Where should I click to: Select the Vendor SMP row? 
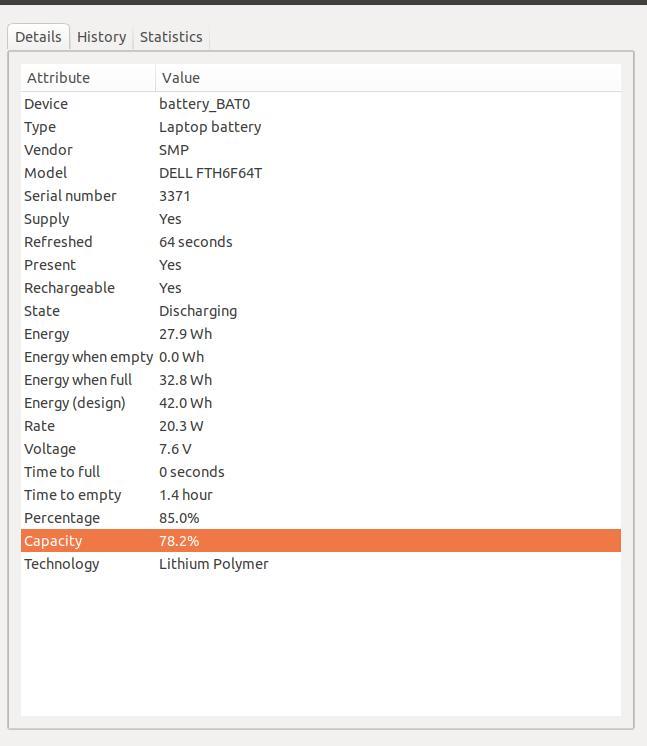(321, 150)
